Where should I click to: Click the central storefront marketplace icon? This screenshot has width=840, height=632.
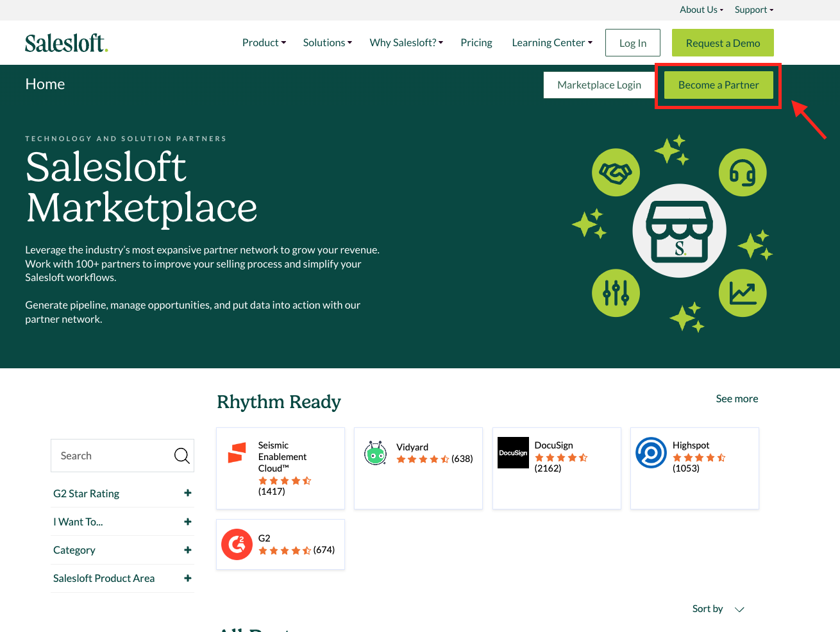(680, 231)
